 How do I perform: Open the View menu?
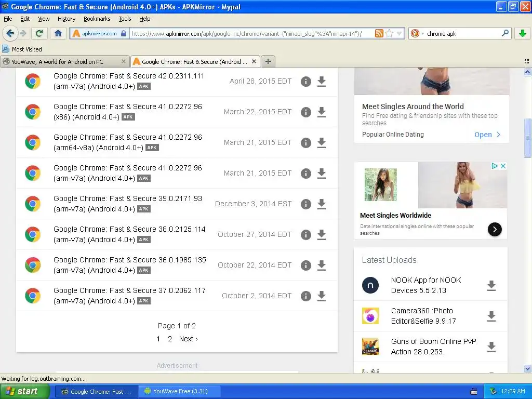[44, 19]
